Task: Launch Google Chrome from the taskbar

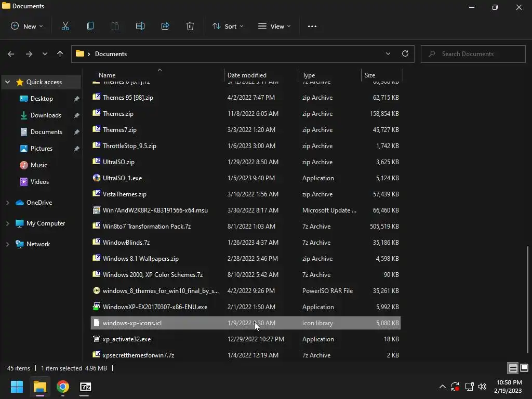Action: coord(63,387)
